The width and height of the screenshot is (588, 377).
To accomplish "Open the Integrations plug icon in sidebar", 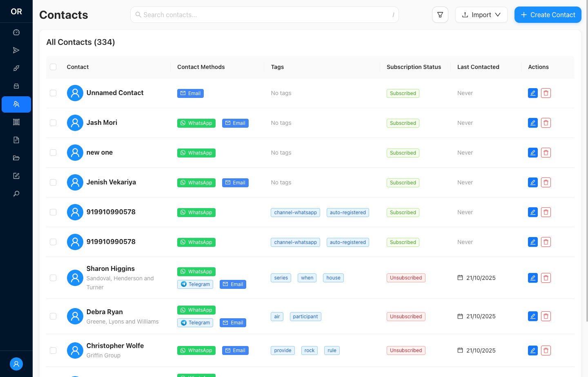I will point(16,68).
